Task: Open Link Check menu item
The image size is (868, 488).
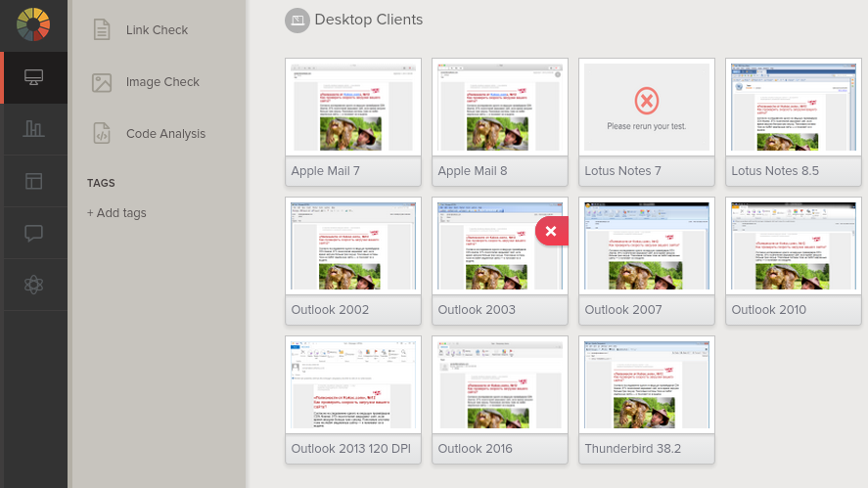Action: click(x=157, y=30)
